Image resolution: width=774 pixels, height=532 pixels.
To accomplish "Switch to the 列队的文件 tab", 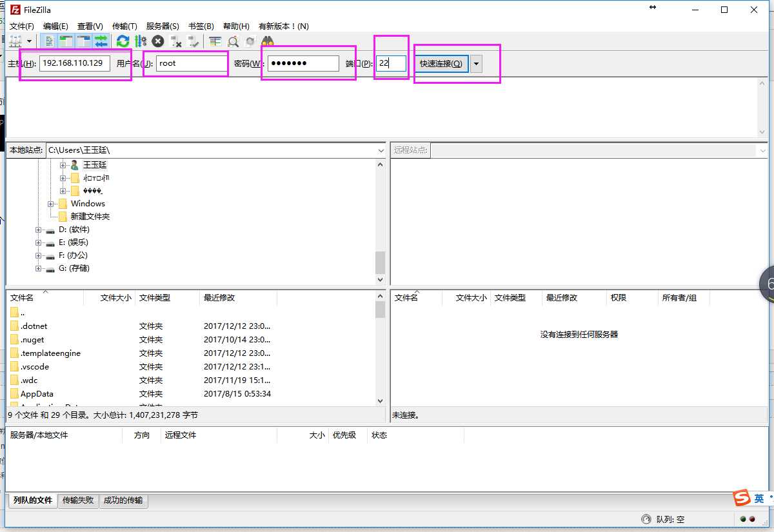I will [x=33, y=500].
